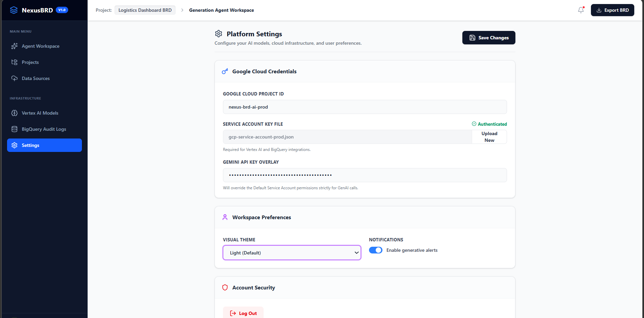The height and width of the screenshot is (318, 644).
Task: Click the Log Out button
Action: 243,313
